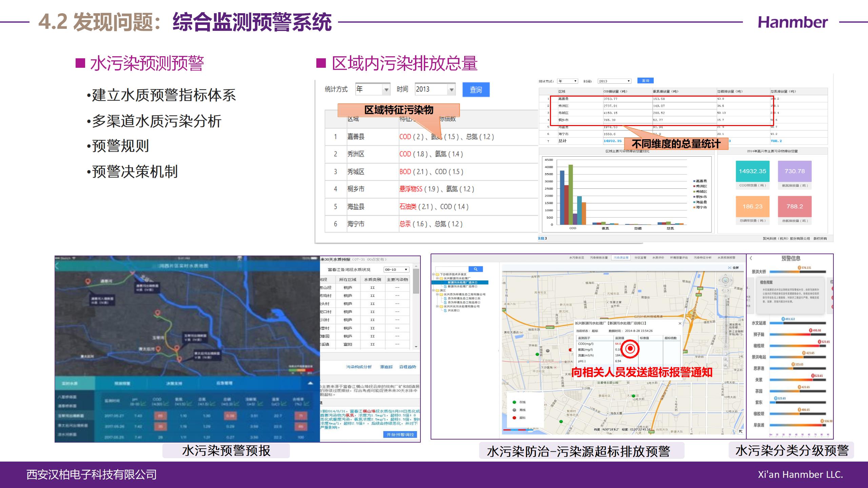
Task: Click the zoom-out magnifier on the pollution source map
Action: [725, 366]
